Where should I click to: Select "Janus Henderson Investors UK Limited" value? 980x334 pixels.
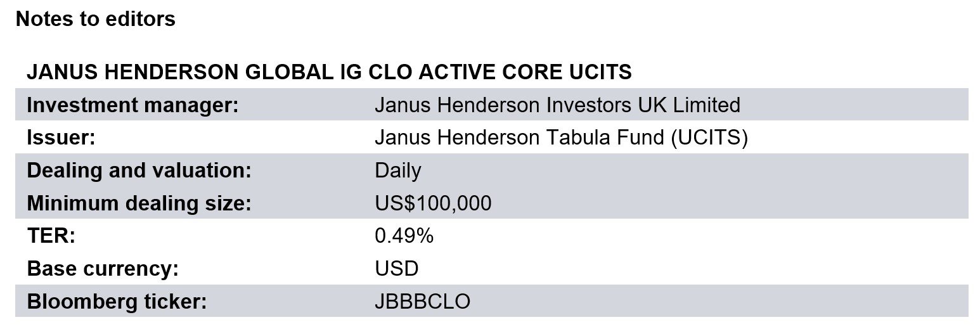557,105
